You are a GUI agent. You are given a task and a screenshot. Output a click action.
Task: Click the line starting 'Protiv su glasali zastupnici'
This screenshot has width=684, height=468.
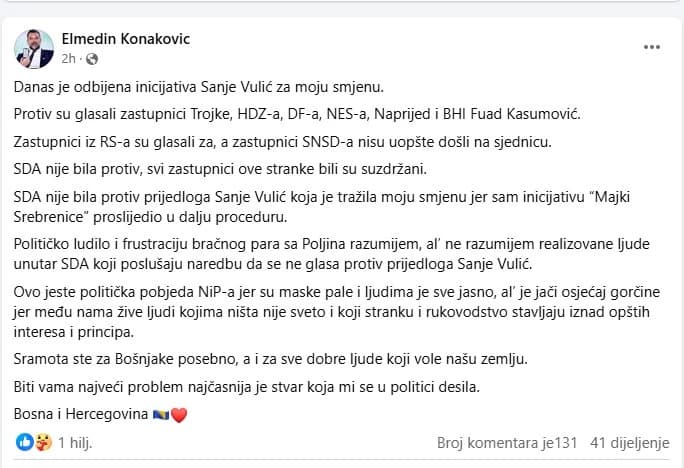297,114
